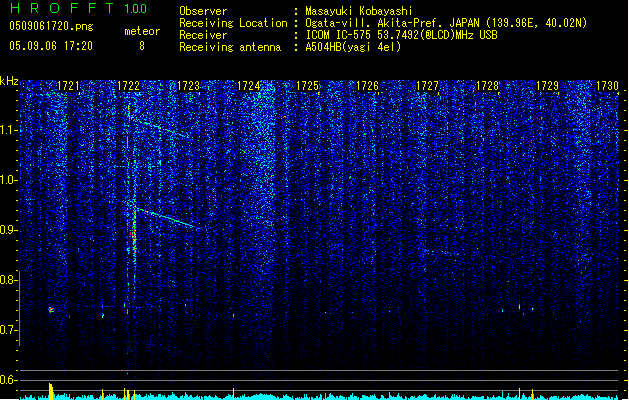Click the tallest yellow spike in the power graph
Screen dimensions: 629x400
pos(51,391)
